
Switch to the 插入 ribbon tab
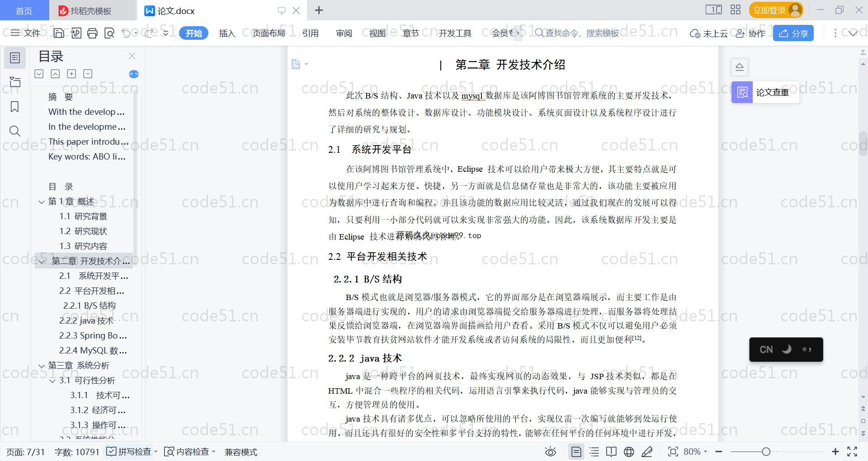(x=227, y=33)
